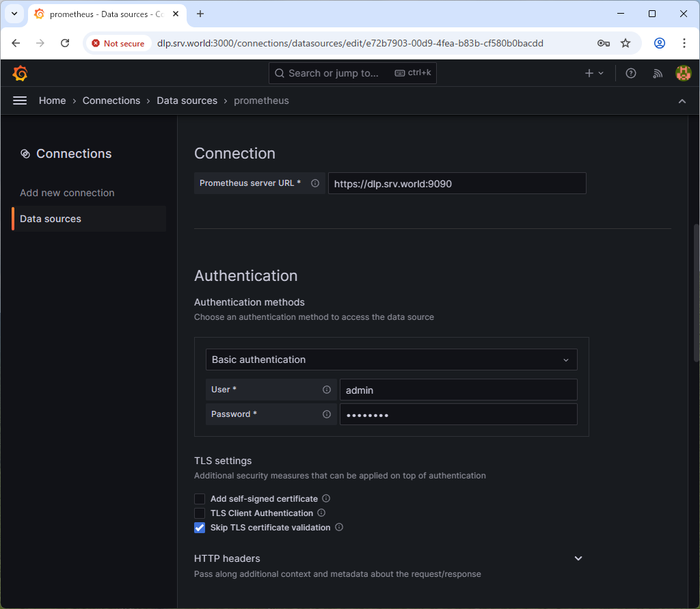Open Chrome profile account icon
700x609 pixels.
point(660,43)
